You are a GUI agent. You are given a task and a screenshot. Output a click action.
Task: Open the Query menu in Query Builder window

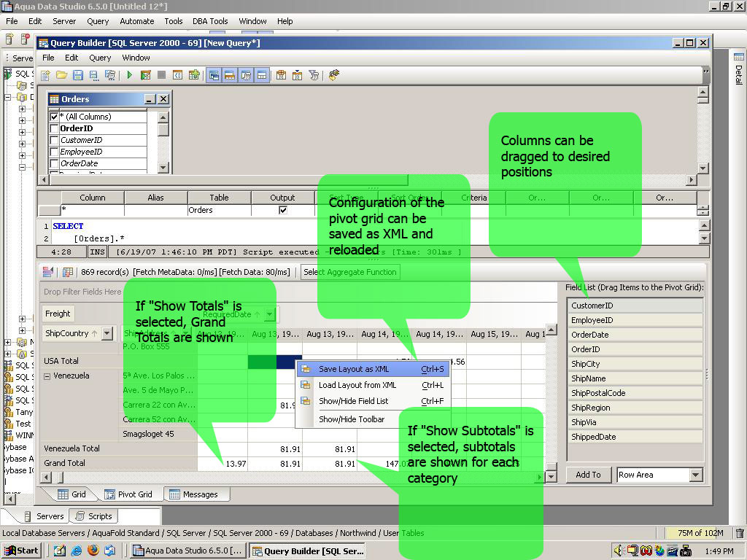click(x=100, y=58)
